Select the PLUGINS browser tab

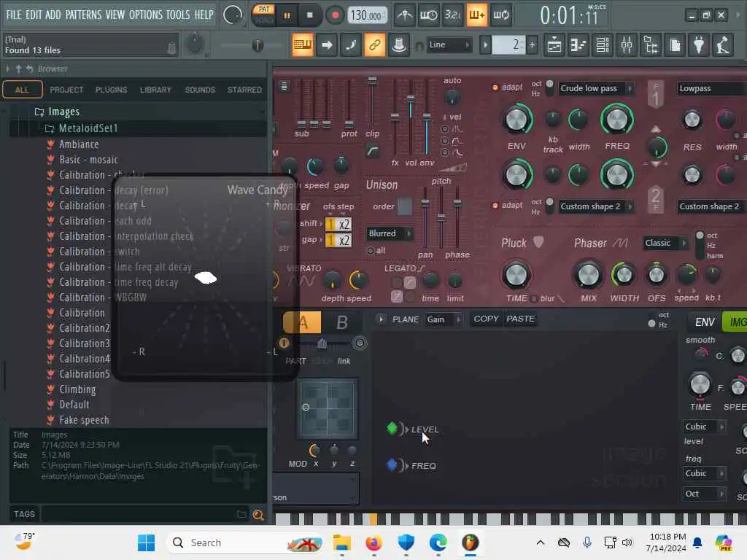[x=111, y=90]
